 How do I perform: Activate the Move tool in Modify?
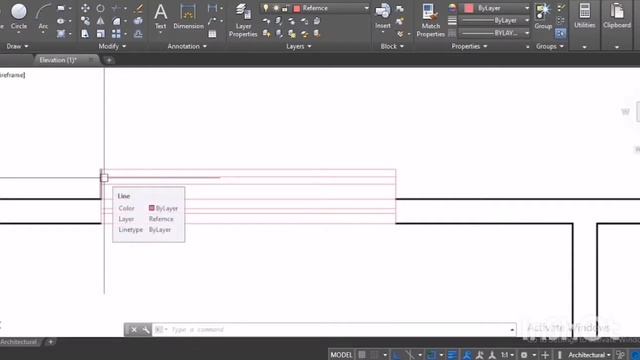tap(85, 8)
